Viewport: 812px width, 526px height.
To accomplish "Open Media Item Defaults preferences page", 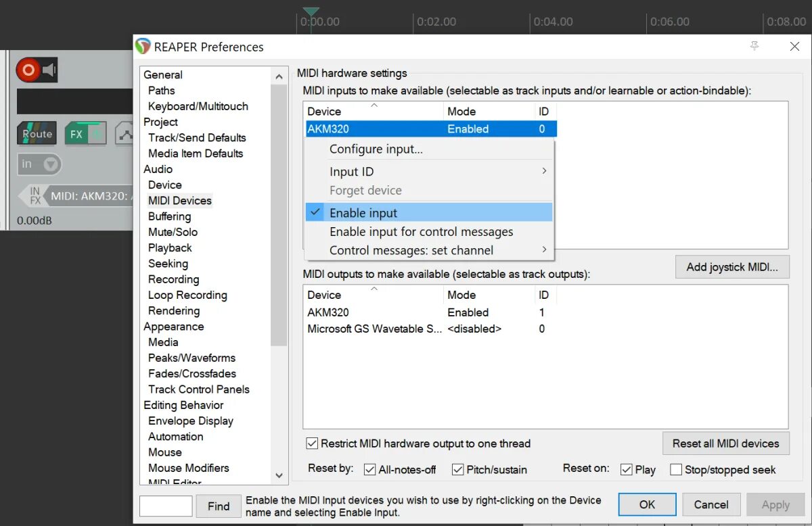I will click(x=196, y=153).
